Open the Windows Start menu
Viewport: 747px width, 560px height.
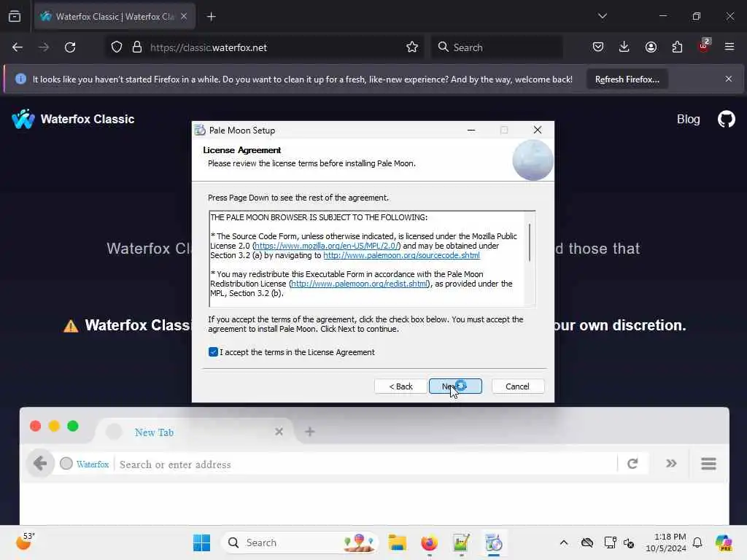click(x=201, y=542)
